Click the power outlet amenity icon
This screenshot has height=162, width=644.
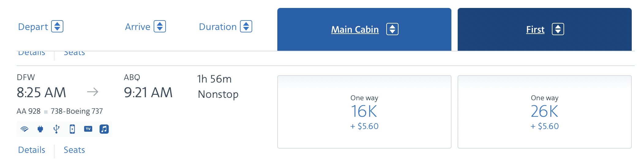40,129
